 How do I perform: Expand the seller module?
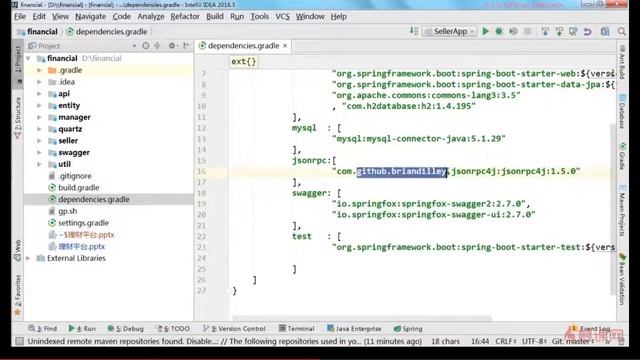[40, 141]
